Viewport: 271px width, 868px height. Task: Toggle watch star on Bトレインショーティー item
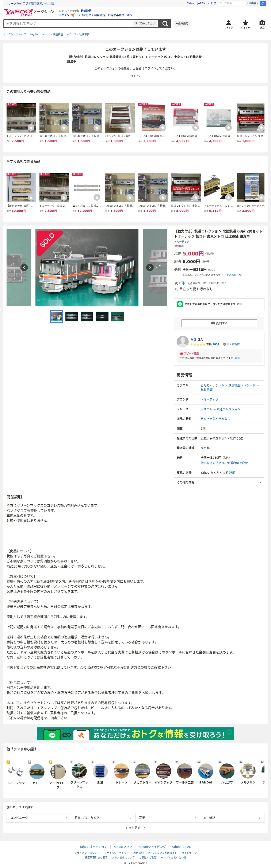261,198
